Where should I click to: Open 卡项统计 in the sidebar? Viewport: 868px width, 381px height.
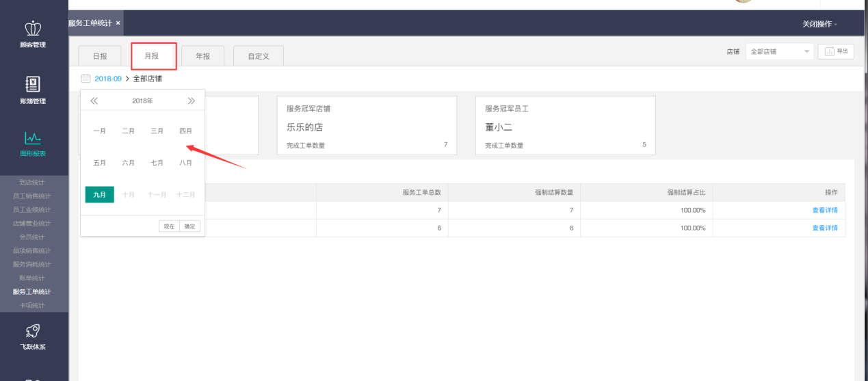pos(32,305)
